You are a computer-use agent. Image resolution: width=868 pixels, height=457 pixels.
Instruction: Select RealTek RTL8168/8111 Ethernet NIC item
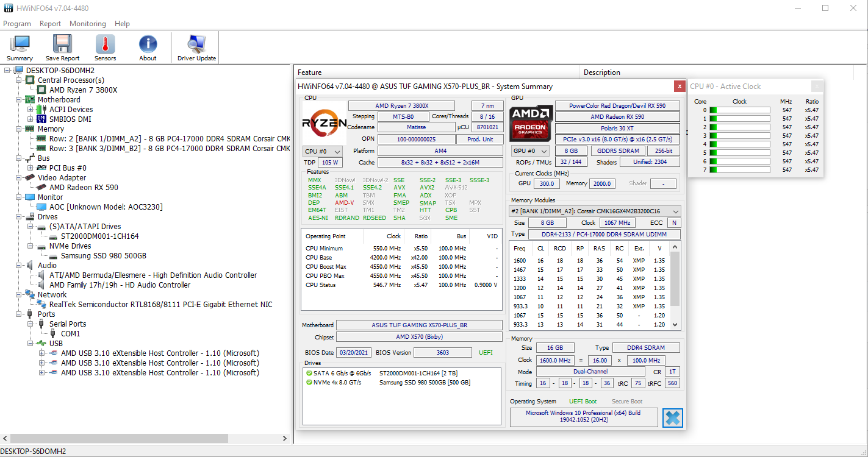[160, 304]
